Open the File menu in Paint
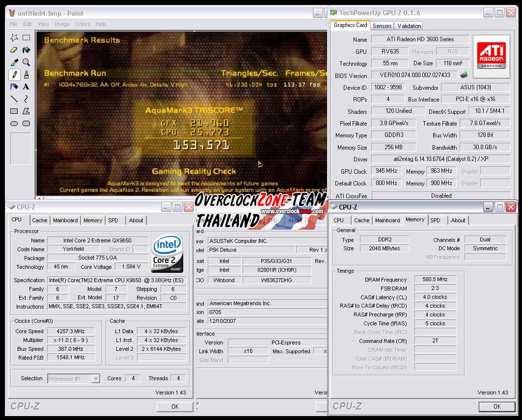Viewport: 522px width, 420px height. pyautogui.click(x=13, y=24)
